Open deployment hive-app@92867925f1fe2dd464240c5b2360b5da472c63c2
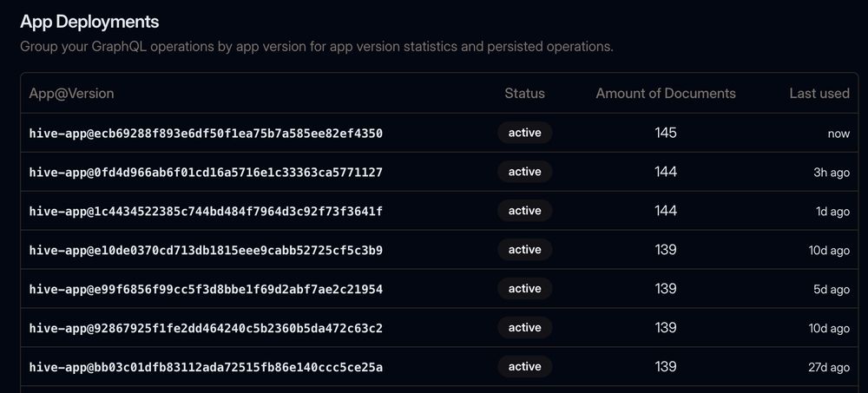The height and width of the screenshot is (393, 868). click(x=206, y=328)
